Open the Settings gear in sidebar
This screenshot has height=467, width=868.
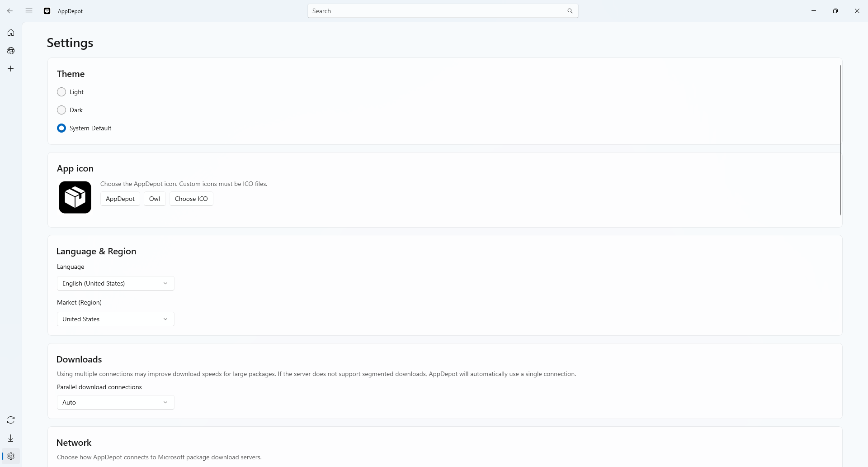pyautogui.click(x=11, y=456)
